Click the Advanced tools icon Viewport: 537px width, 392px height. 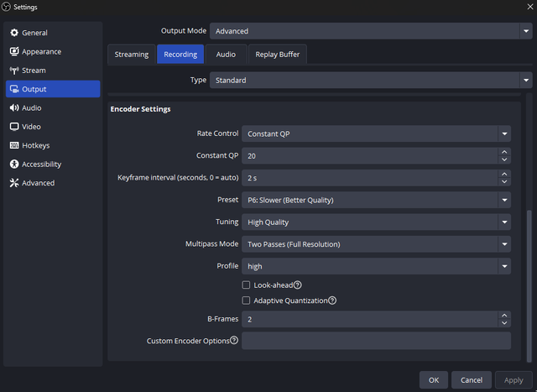pos(14,183)
